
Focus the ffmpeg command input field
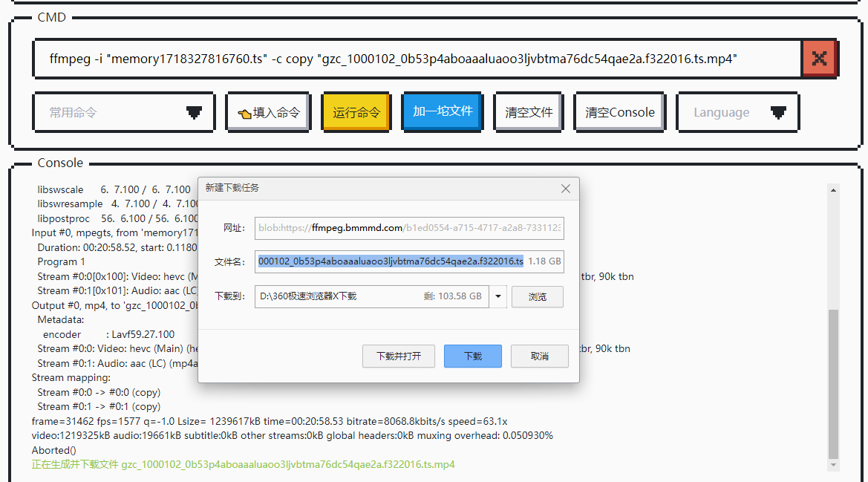coord(416,59)
